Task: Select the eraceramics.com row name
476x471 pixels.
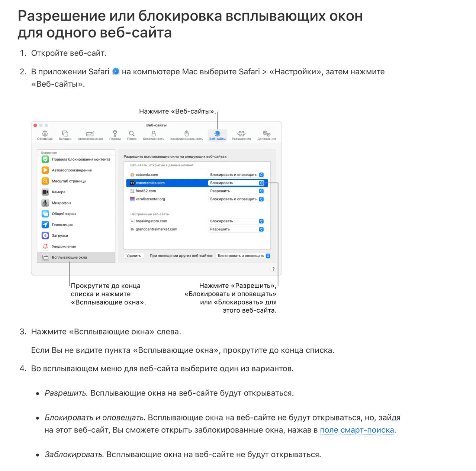Action: pyautogui.click(x=150, y=183)
